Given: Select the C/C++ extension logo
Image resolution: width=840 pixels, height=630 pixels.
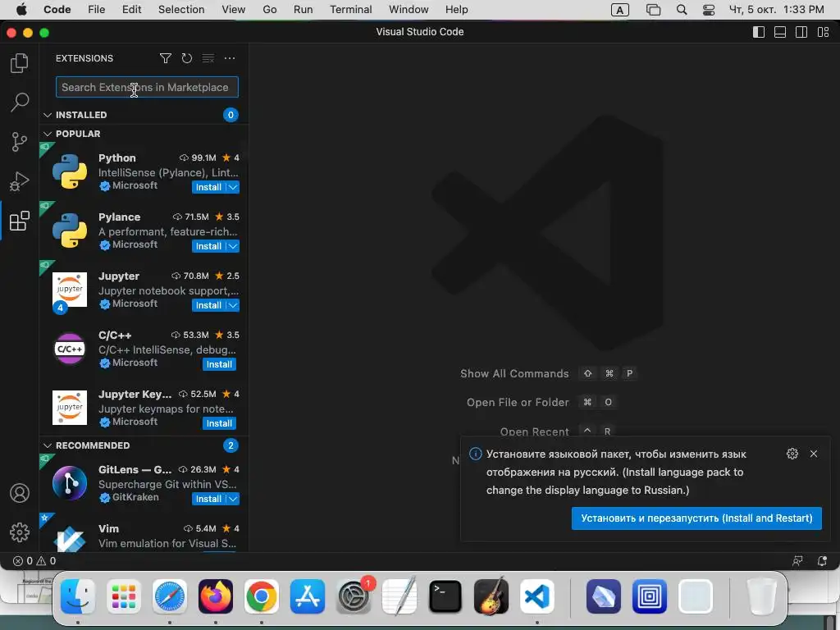Looking at the screenshot, I should (70, 349).
